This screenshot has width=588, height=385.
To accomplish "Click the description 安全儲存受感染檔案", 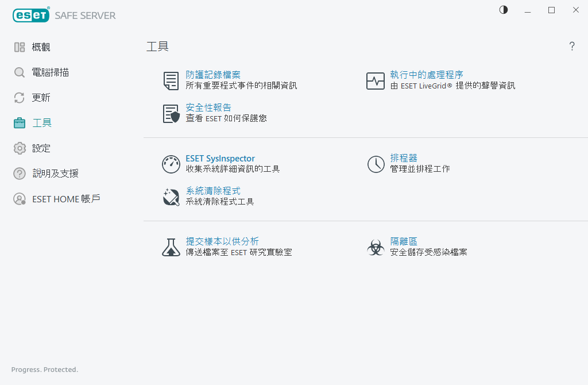I will (428, 252).
